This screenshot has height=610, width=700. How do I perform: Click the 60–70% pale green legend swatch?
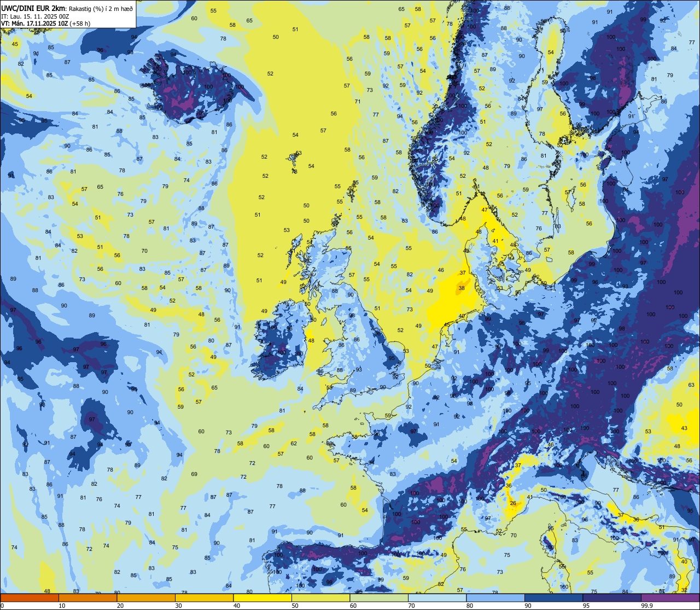(x=379, y=598)
